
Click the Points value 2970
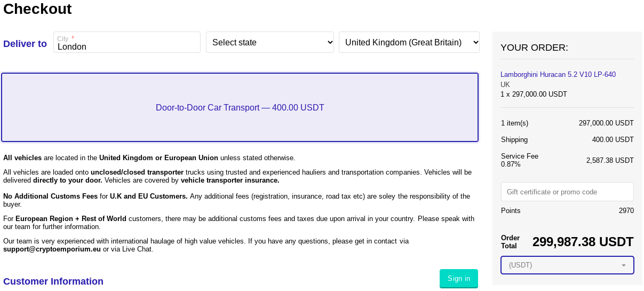(626, 211)
